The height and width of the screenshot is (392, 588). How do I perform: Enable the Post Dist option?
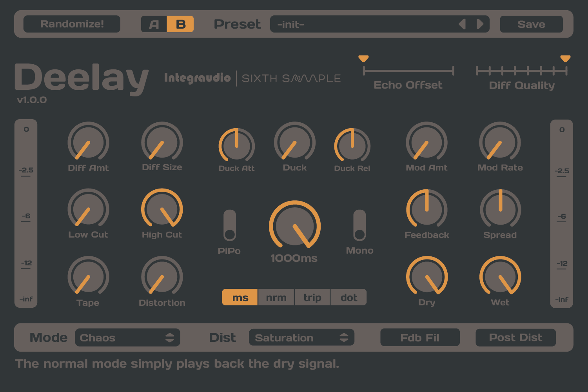[x=515, y=338]
